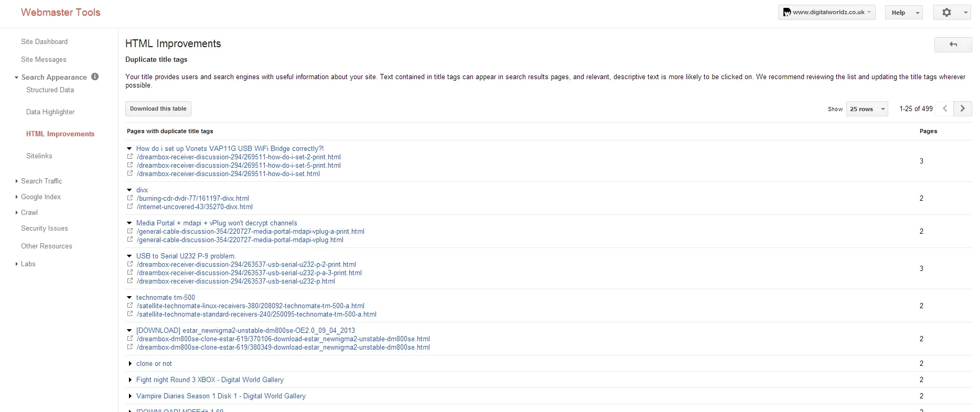980x412 pixels.
Task: Open external icon for 208092-technomate-tm-500-a.html
Action: pos(130,306)
